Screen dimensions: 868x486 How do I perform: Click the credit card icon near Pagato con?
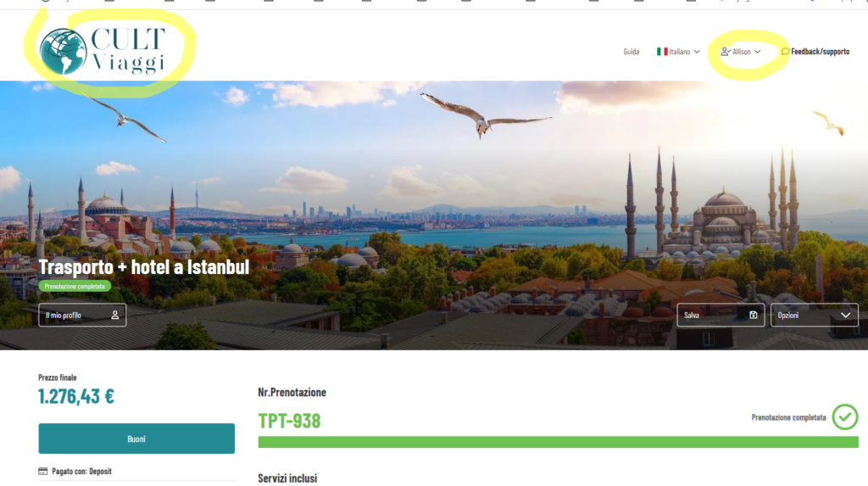[x=42, y=471]
